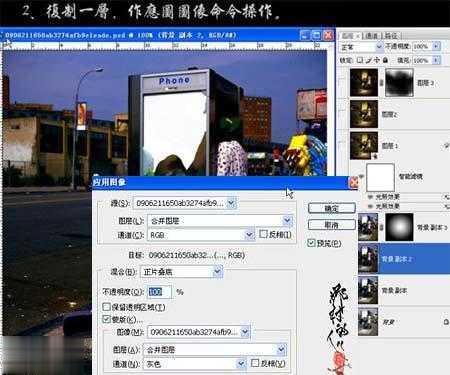
Task: Toggle visibility box of 图层 2
Action: click(x=342, y=114)
